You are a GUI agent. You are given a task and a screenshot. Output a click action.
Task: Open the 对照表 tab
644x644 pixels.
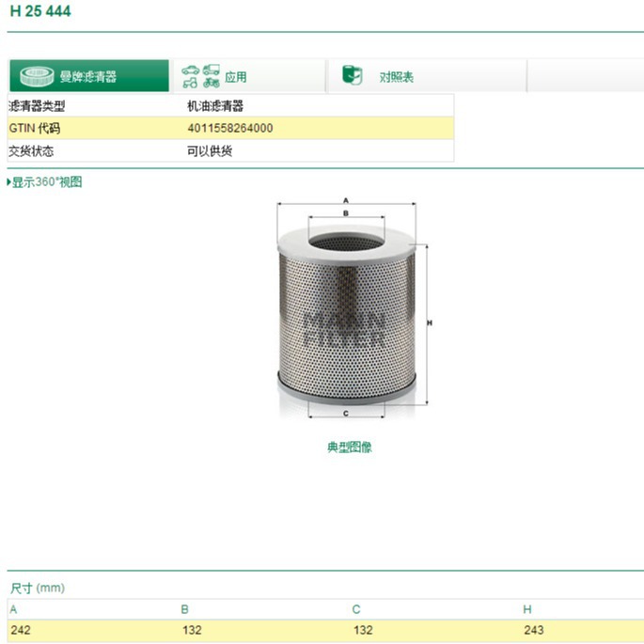[427, 75]
